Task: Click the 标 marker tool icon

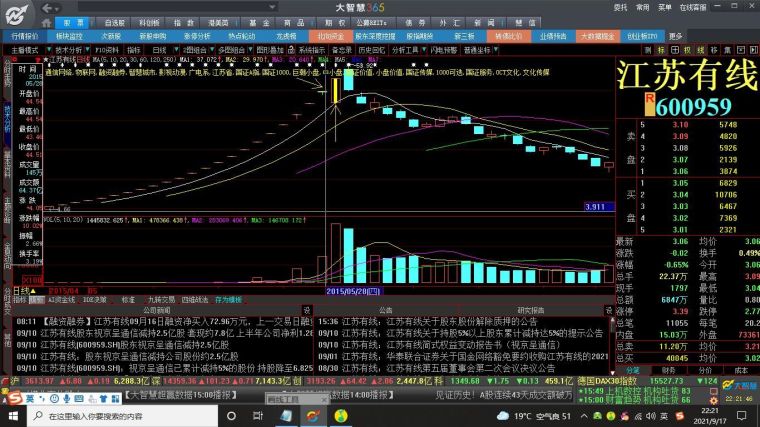Action: pyautogui.click(x=661, y=50)
